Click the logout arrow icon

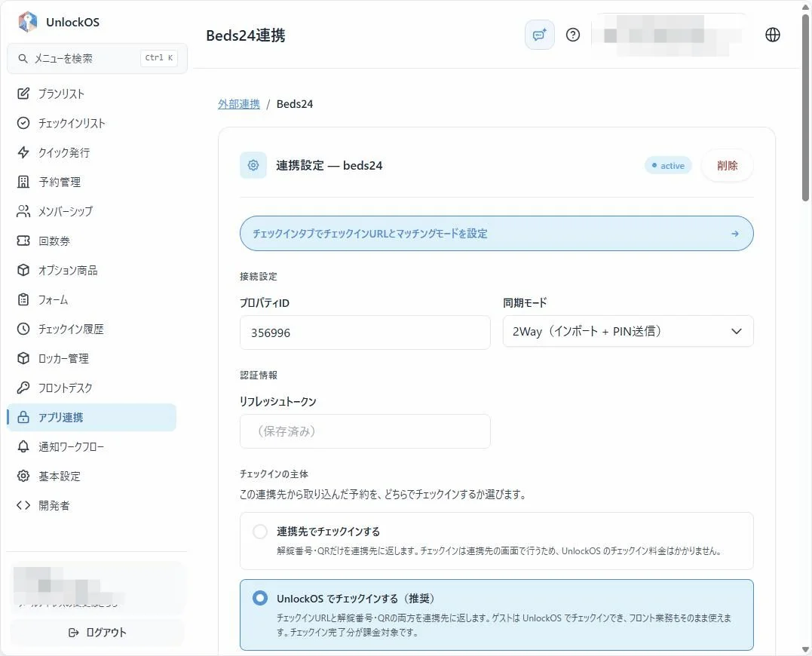click(74, 632)
